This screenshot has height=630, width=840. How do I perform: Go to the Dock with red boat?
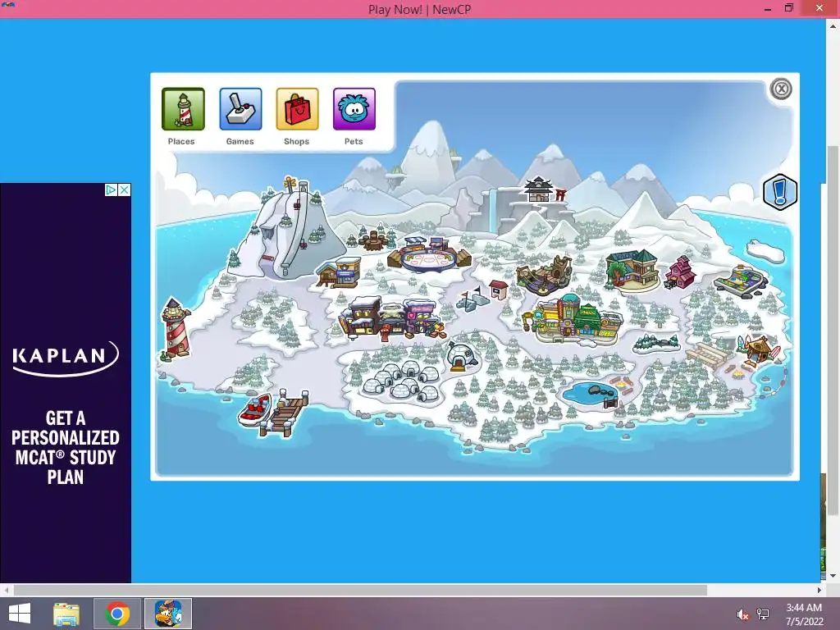point(274,413)
